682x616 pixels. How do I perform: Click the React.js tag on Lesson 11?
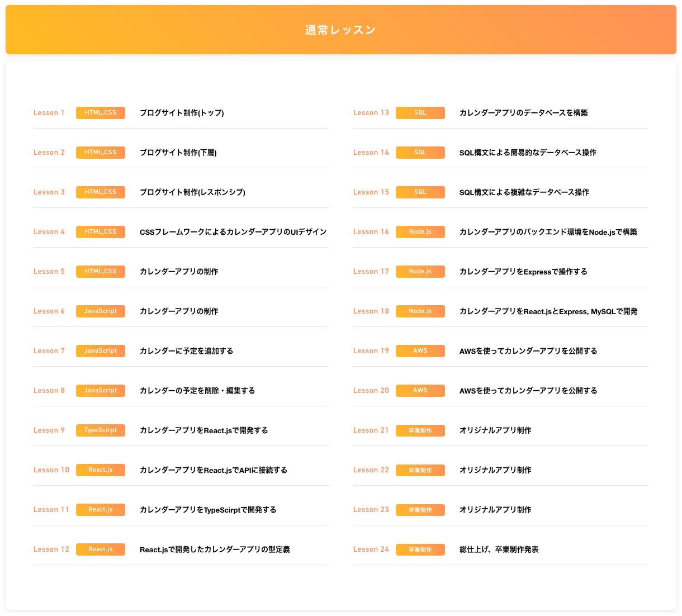[101, 510]
